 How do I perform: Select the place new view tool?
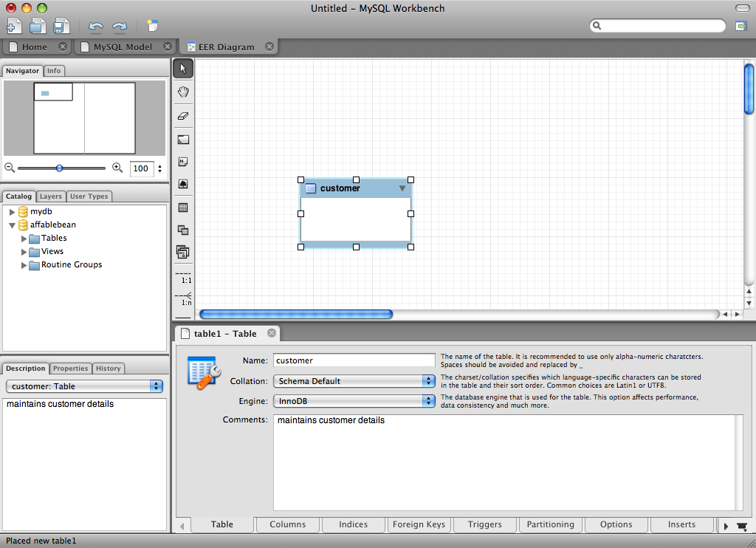click(x=183, y=230)
